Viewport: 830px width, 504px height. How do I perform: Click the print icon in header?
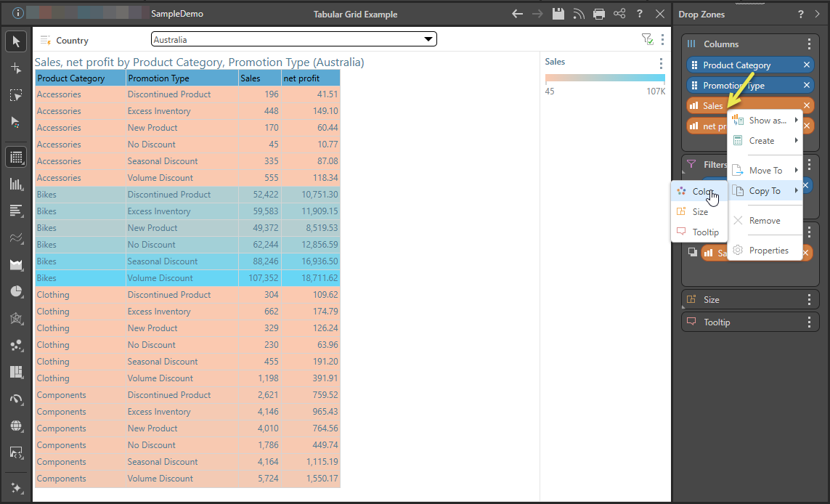[599, 14]
